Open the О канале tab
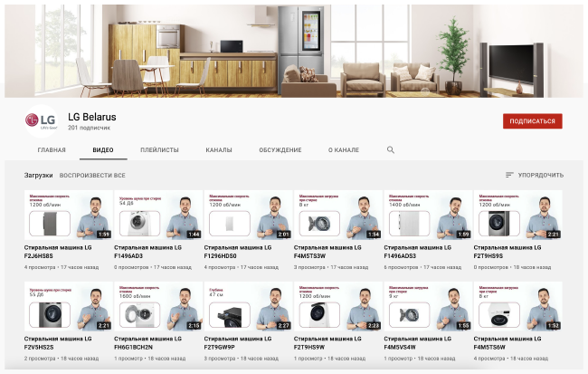 click(x=344, y=149)
